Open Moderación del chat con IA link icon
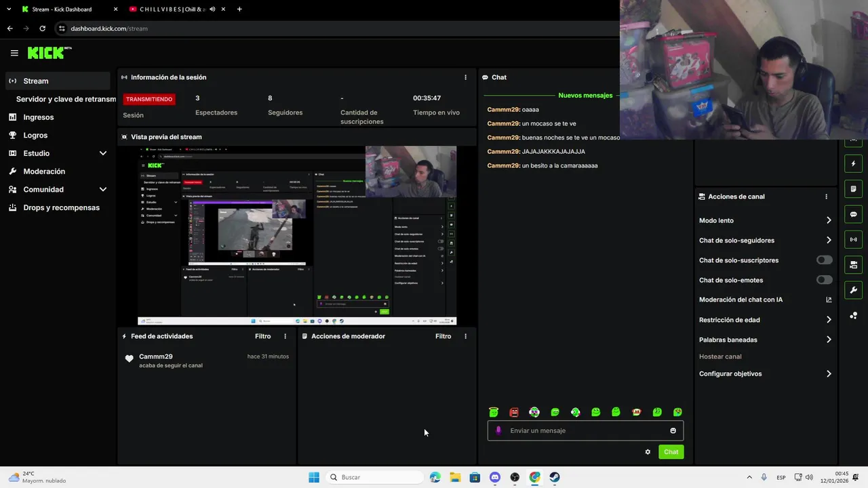 point(829,300)
